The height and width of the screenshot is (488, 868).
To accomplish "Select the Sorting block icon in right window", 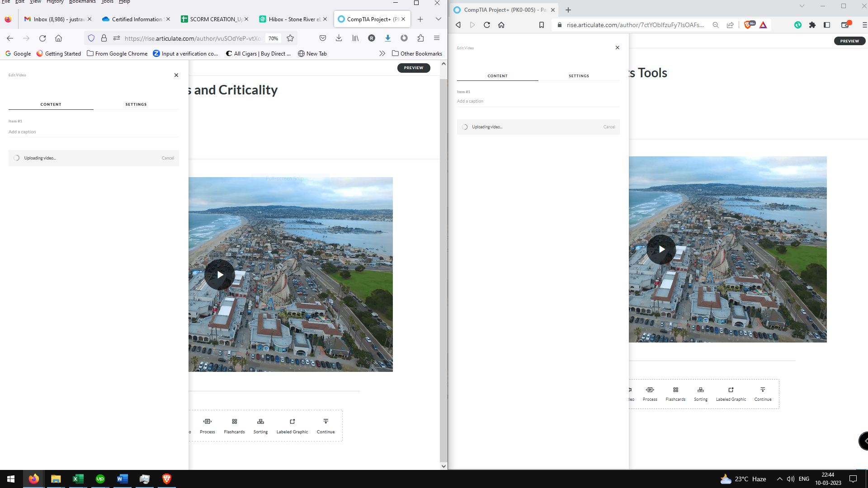I will [x=700, y=390].
